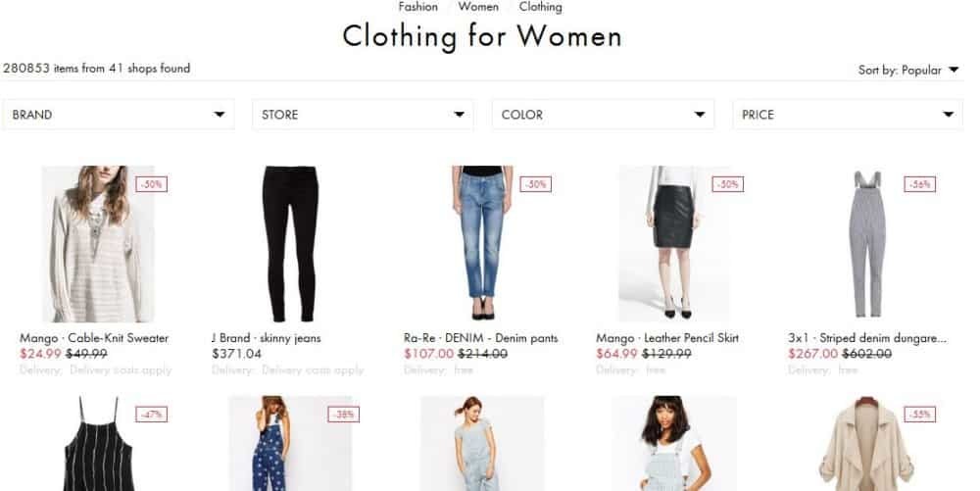Click the J Brand skinny jeans title
The image size is (980, 491).
point(267,338)
